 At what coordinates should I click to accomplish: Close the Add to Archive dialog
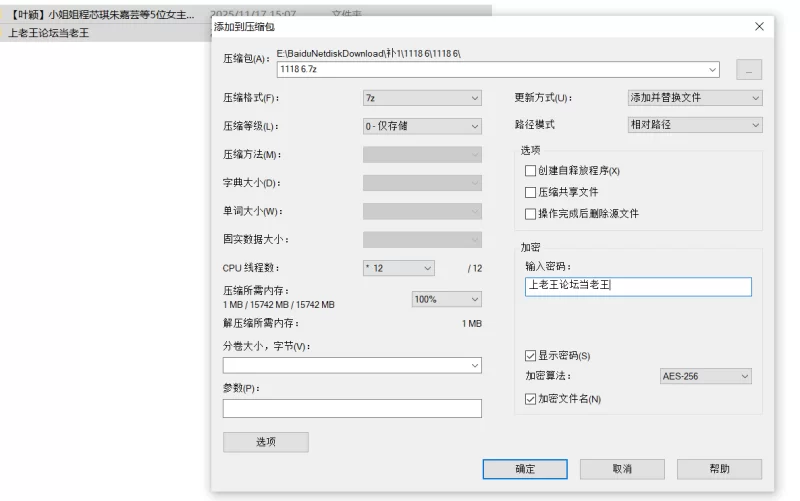(x=759, y=27)
